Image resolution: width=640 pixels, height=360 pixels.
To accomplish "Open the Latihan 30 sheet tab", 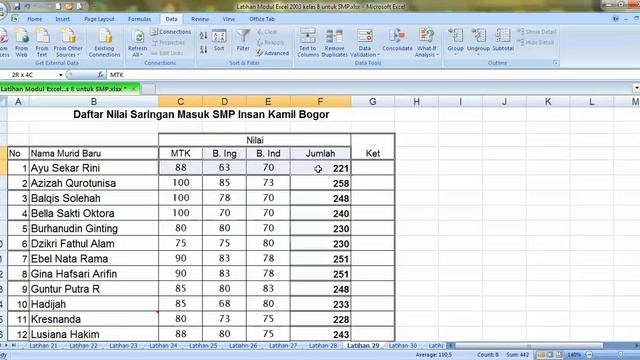I will click(403, 345).
